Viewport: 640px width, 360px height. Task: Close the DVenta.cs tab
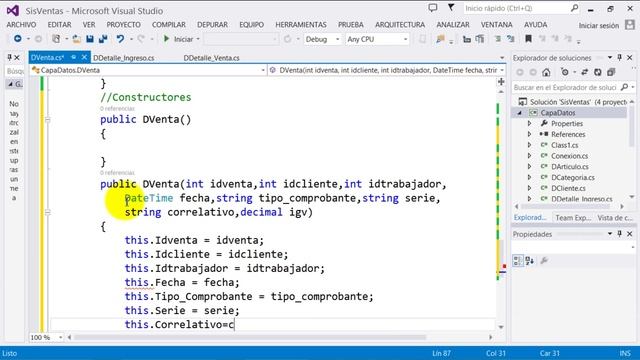click(x=84, y=58)
